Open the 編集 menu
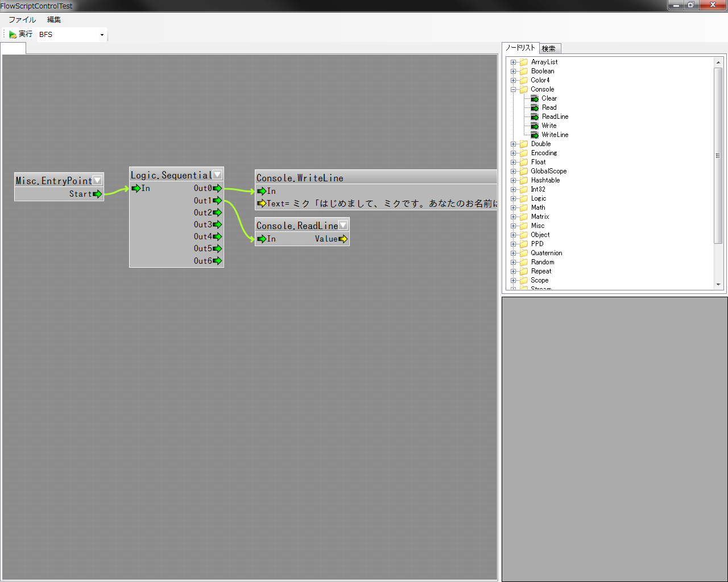Screen dimensions: 728x582 [54, 19]
